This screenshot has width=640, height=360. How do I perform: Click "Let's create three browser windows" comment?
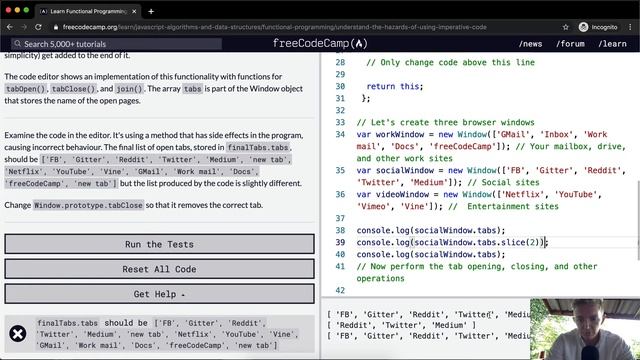(x=445, y=122)
